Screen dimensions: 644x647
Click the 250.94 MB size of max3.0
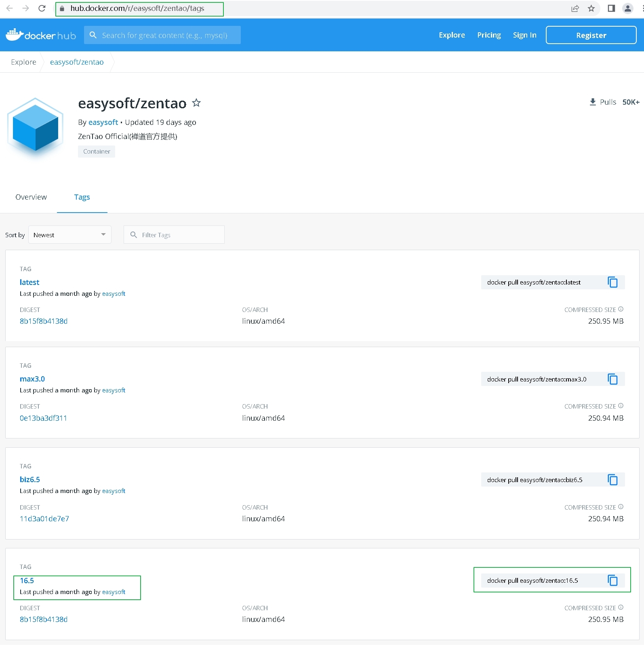[x=606, y=418]
